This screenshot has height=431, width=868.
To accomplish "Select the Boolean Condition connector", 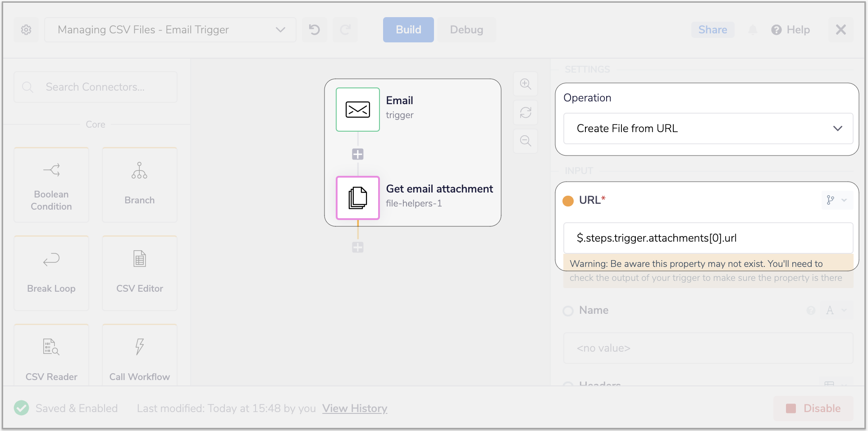I will click(x=51, y=185).
